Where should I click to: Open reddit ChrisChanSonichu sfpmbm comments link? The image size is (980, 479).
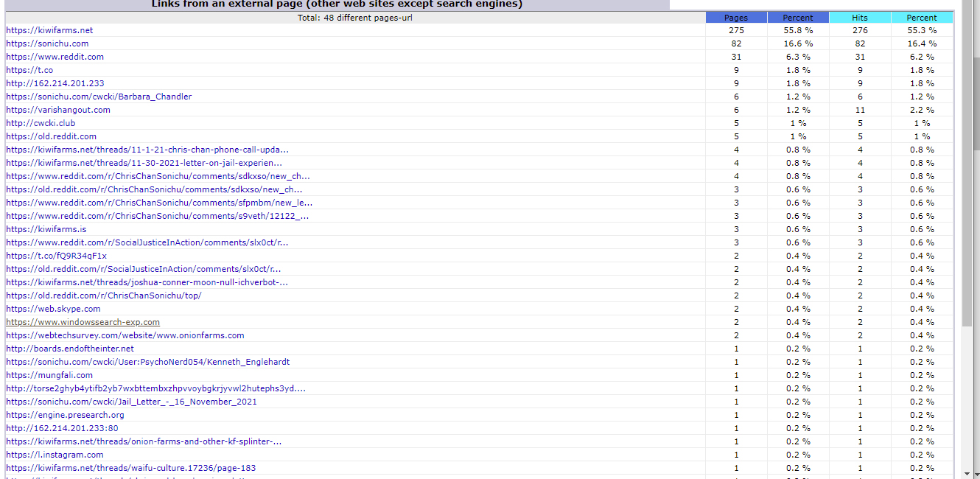pos(159,203)
